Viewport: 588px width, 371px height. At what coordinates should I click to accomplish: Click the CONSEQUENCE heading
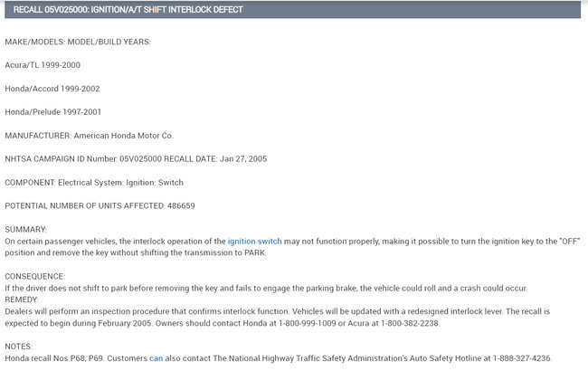pyautogui.click(x=34, y=276)
